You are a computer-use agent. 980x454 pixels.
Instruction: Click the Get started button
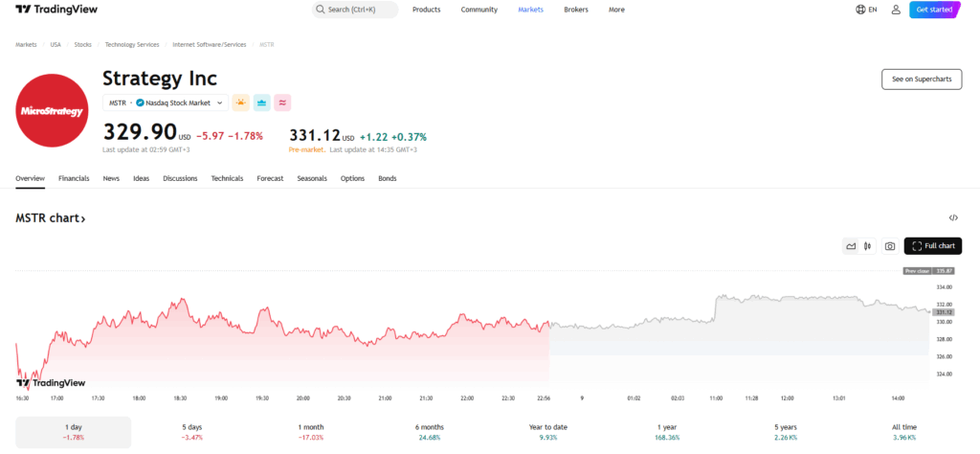coord(934,10)
